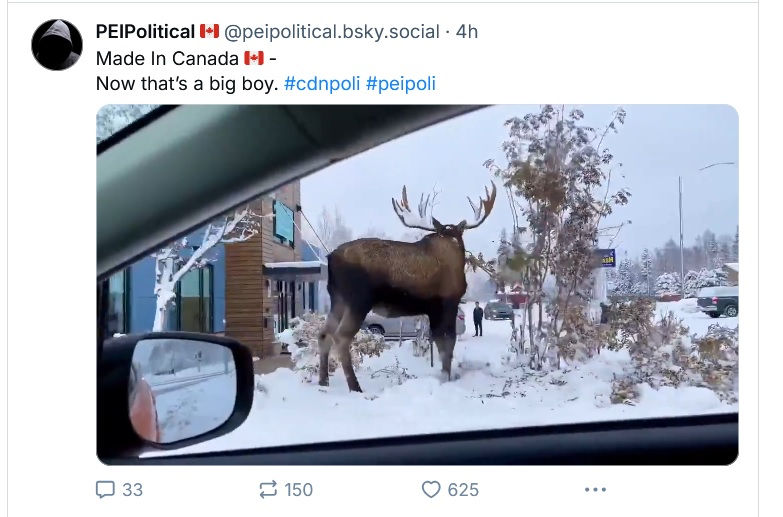Screen dimensions: 783x517
Task: Open PEIPolitical's hooded profile avatar
Action: (57, 44)
